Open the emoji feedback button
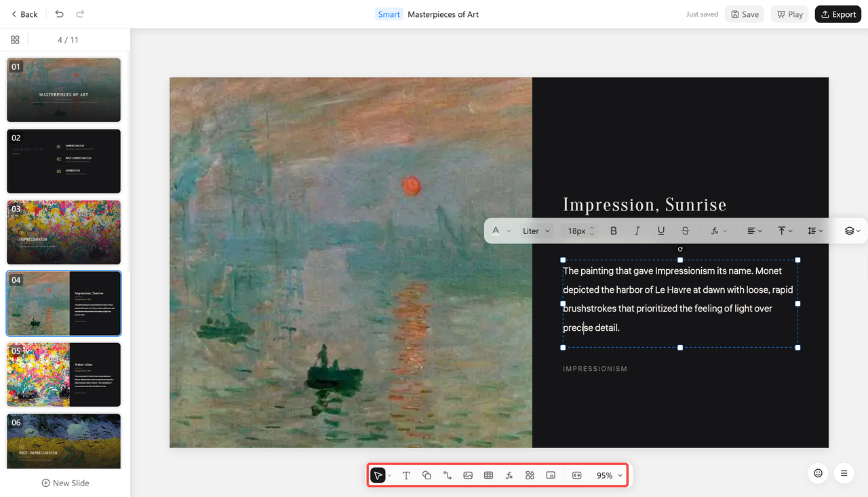Viewport: 868px width, 497px height. [818, 473]
